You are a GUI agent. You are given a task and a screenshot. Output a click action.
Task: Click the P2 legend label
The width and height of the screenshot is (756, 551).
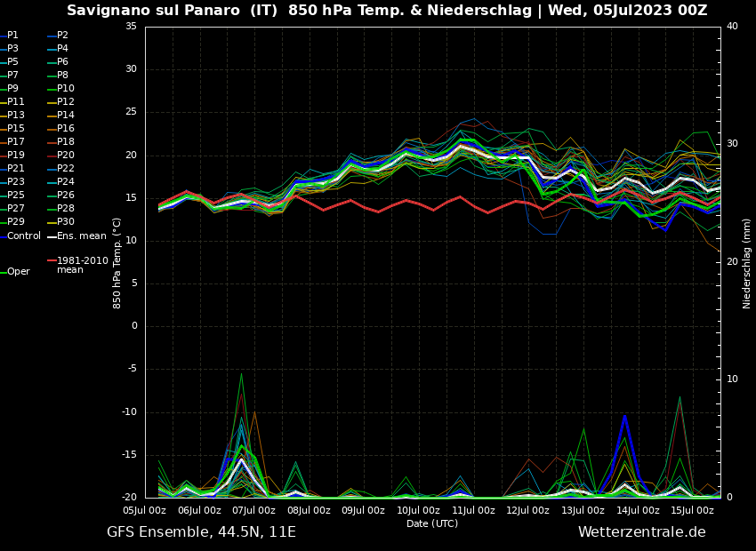pos(62,36)
